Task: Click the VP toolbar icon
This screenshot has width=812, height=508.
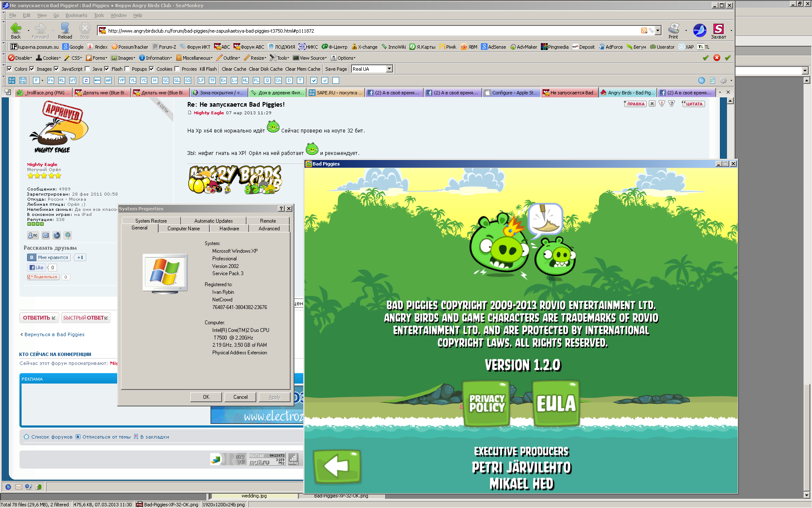Action: 122,80
